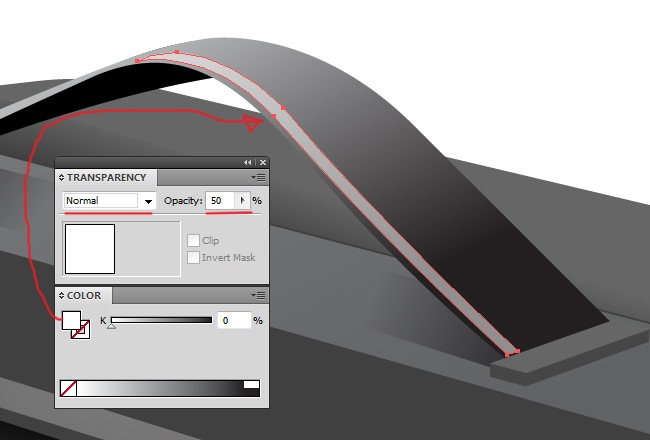
Task: Close the floating panel group
Action: point(262,163)
